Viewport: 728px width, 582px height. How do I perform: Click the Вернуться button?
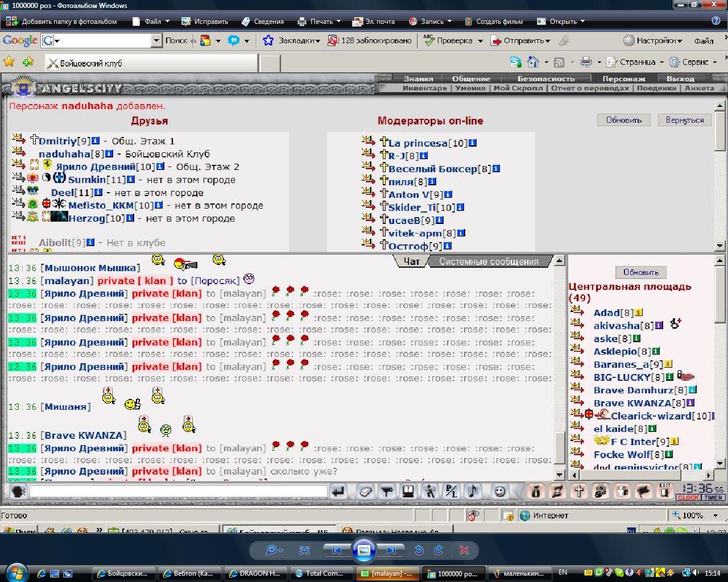[685, 120]
